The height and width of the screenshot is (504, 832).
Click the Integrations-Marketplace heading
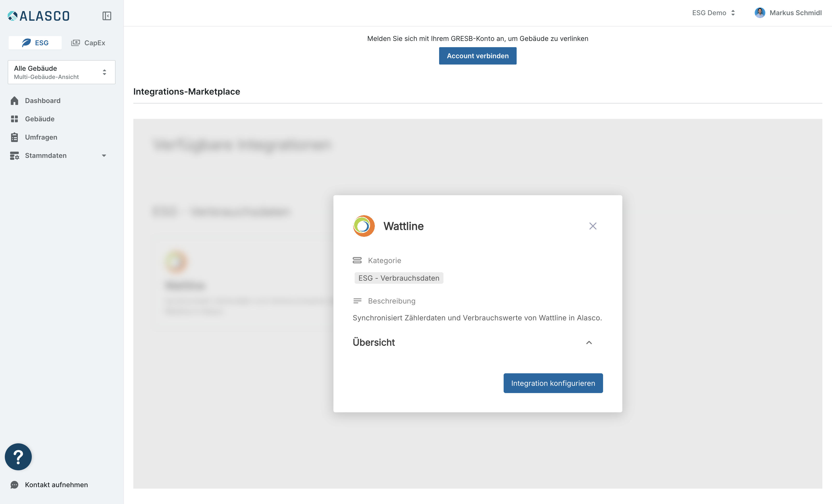[x=187, y=91]
